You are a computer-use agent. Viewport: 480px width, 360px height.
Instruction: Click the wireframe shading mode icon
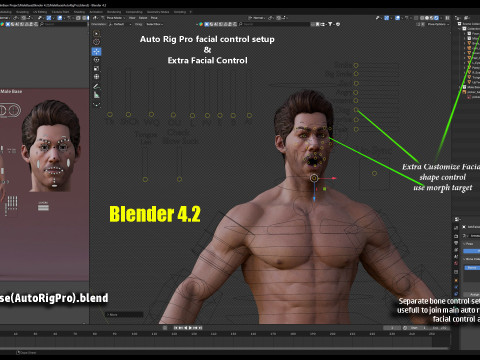pos(422,18)
